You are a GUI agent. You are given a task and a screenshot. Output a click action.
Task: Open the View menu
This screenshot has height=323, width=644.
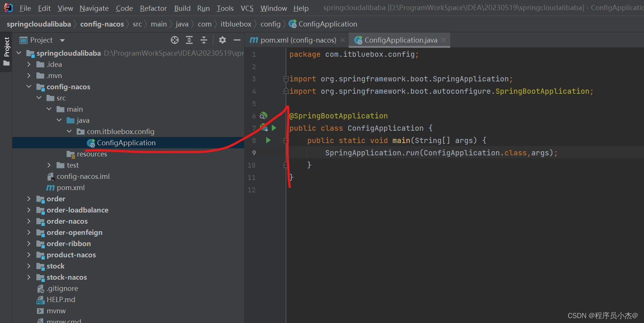coord(65,8)
